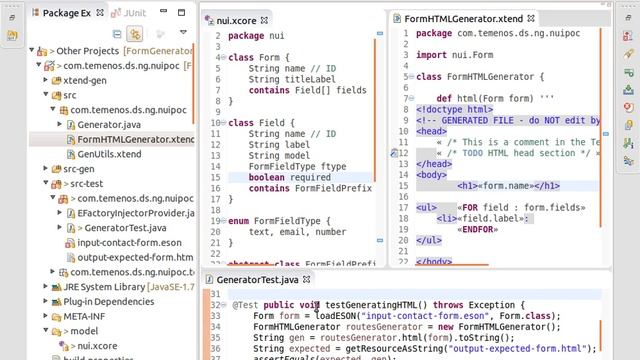Viewport: 640px width, 360px height.
Task: Open the green icon with letter i in right trim
Action: point(628,143)
